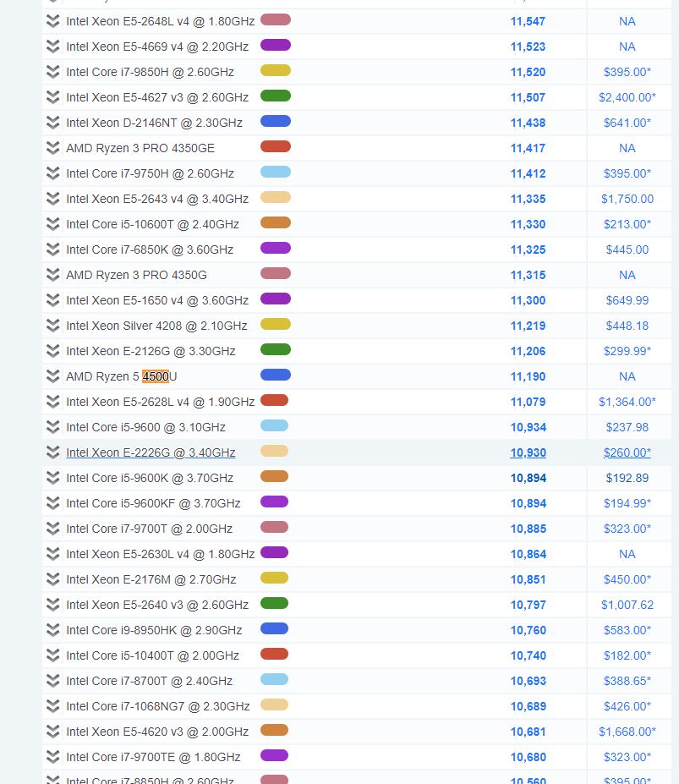Click score 10,760 for Core i9-8950HK
The image size is (679, 784).
528,630
